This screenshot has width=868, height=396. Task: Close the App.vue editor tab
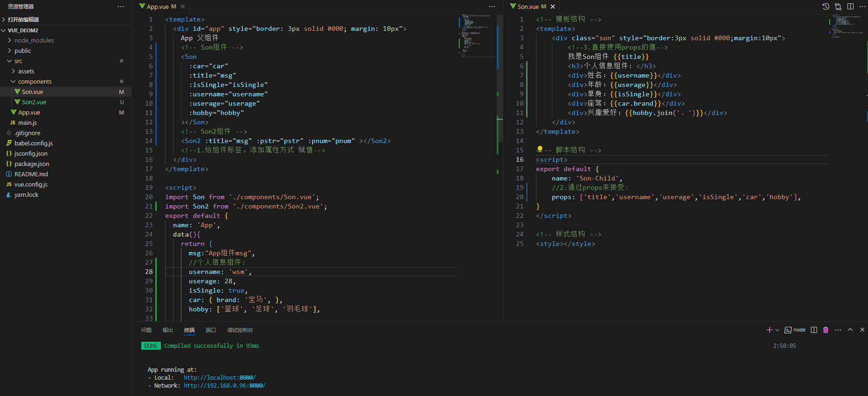coord(183,7)
